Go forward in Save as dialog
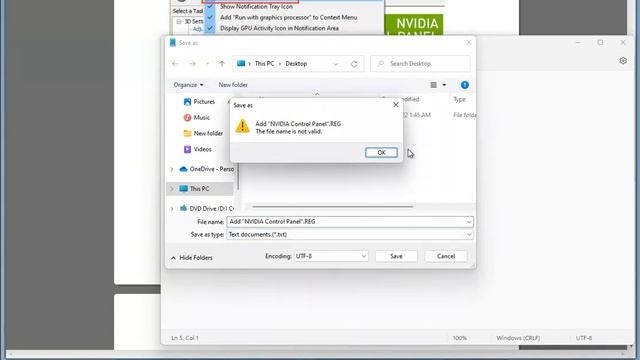This screenshot has height=360, width=640. [192, 64]
